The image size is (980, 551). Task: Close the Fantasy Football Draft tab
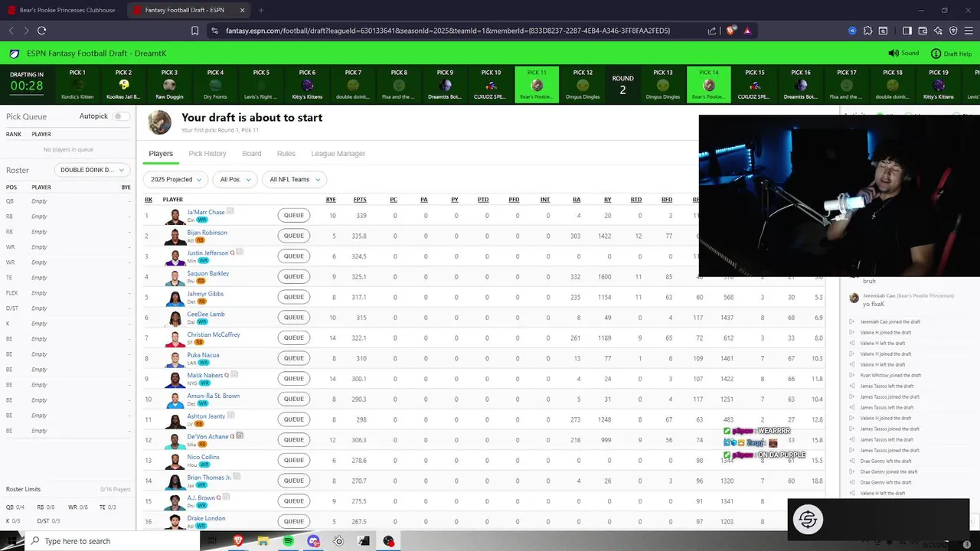(x=243, y=10)
